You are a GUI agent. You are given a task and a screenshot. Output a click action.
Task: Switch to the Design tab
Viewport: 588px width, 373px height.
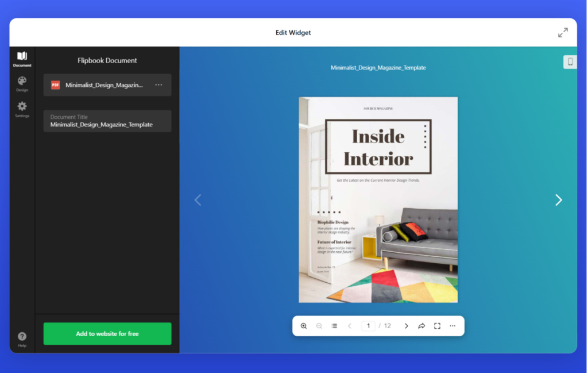point(22,83)
